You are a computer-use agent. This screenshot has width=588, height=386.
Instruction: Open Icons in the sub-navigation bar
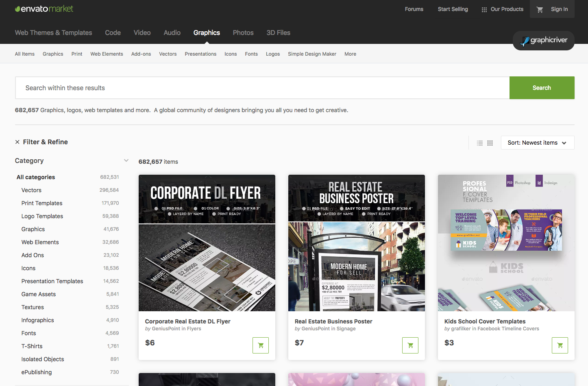coord(231,54)
